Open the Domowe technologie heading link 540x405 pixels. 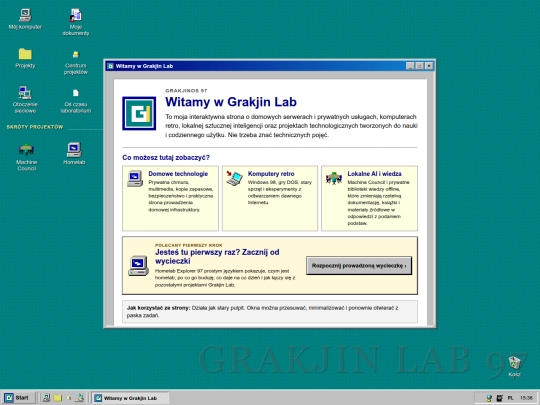(178, 174)
